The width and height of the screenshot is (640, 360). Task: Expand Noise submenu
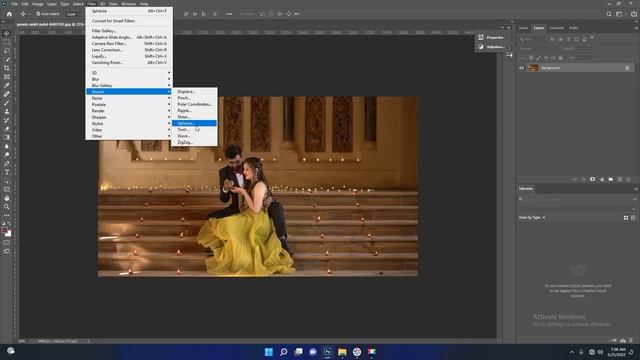click(x=129, y=98)
